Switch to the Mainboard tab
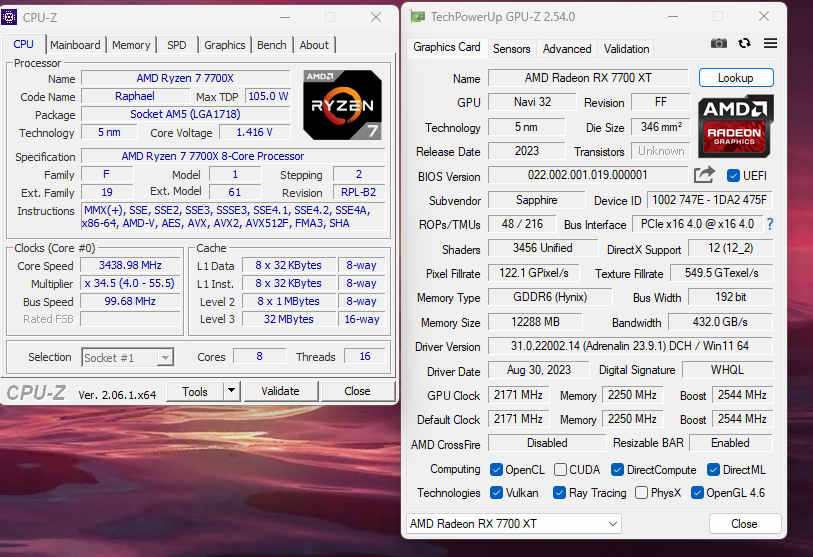The image size is (813, 557). [75, 45]
